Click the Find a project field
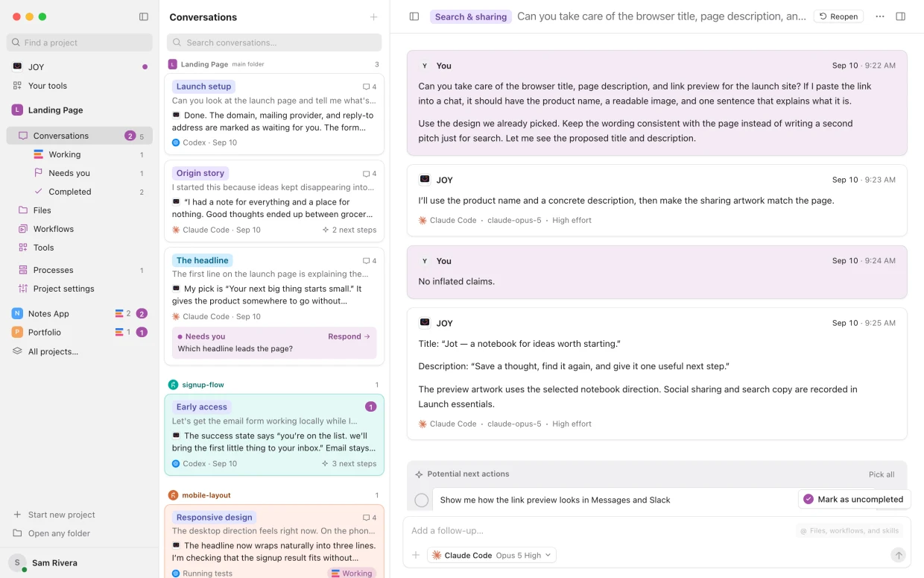Image resolution: width=924 pixels, height=578 pixels. click(80, 43)
